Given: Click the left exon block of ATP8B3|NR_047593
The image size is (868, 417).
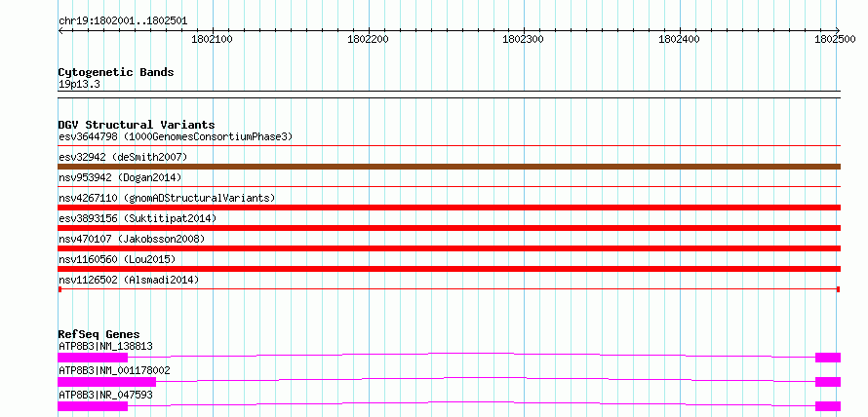Looking at the screenshot, I should [93, 406].
